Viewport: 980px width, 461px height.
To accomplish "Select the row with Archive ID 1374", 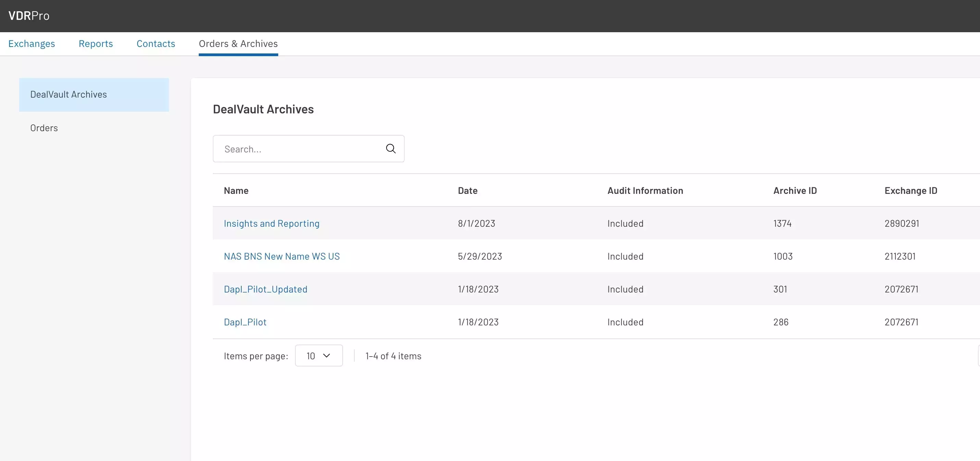I will tap(782, 224).
